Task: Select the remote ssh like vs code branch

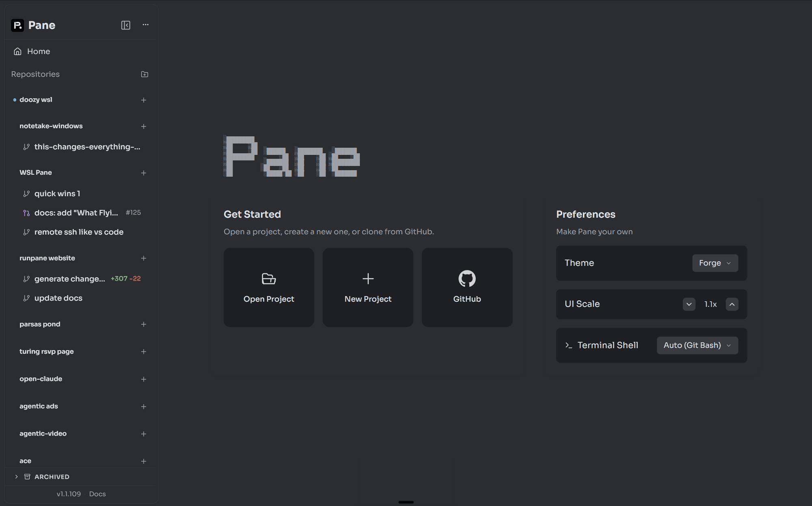Action: tap(78, 232)
